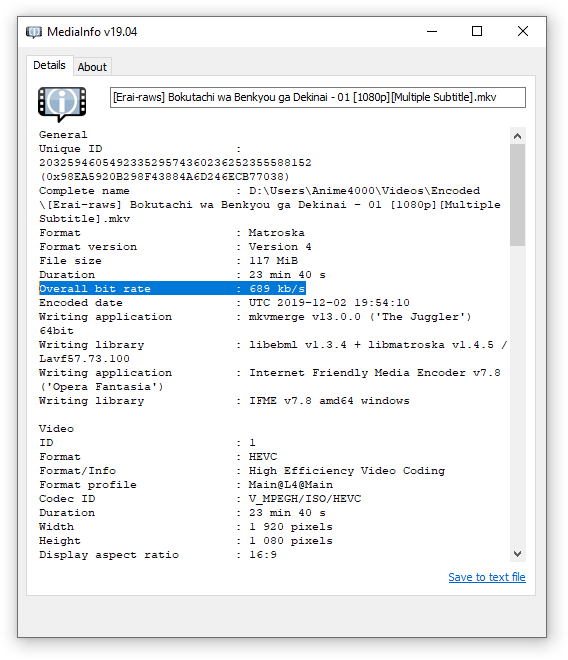Click the MediaInfo film-strip info icon

62,104
